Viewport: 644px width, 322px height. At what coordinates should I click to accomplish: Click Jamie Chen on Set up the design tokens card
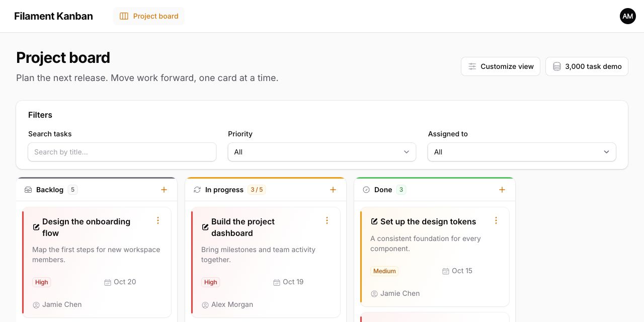pos(400,293)
